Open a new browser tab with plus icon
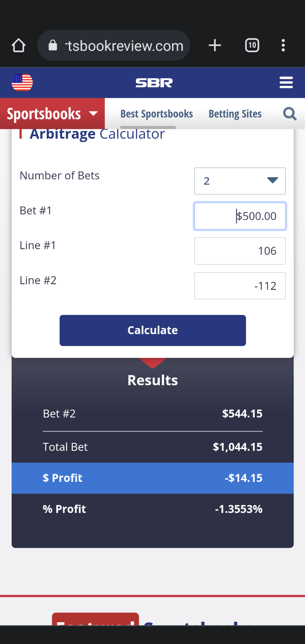Viewport: 305px width, 644px height. tap(215, 46)
